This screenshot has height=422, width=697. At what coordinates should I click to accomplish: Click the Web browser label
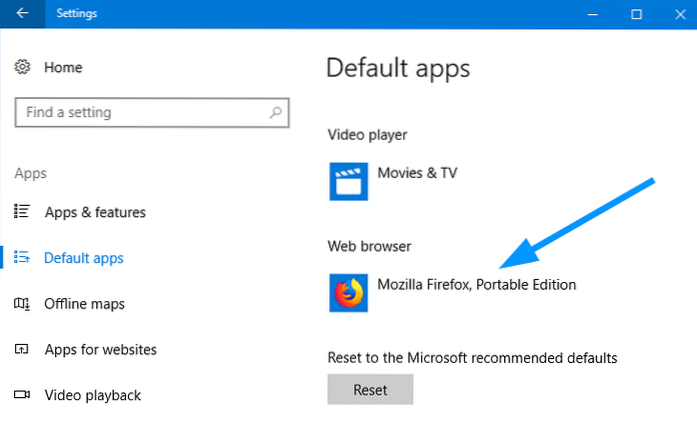pos(369,246)
